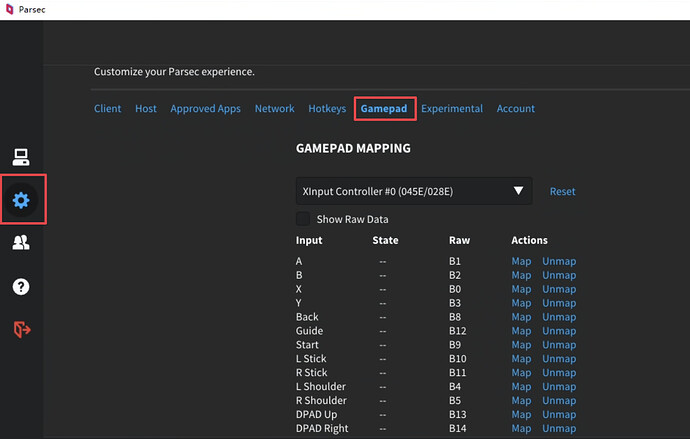Click the 'Raw' column header
Viewport: 690px width, 439px height.
point(459,240)
